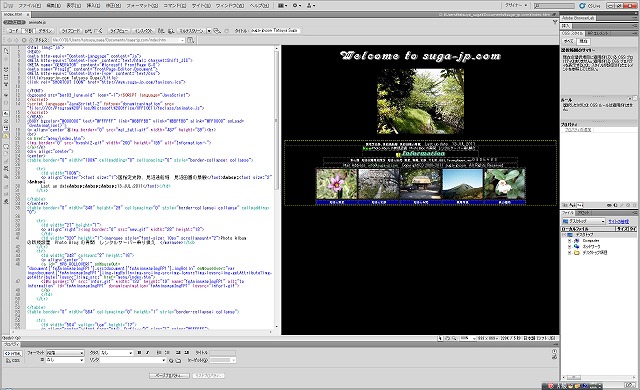Open the サイト (Site) menu
Screen dimensions: 640x390
(x=201, y=5)
